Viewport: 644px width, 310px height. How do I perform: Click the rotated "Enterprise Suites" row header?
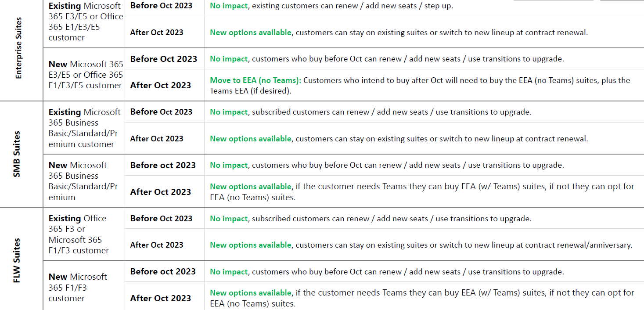tap(18, 48)
